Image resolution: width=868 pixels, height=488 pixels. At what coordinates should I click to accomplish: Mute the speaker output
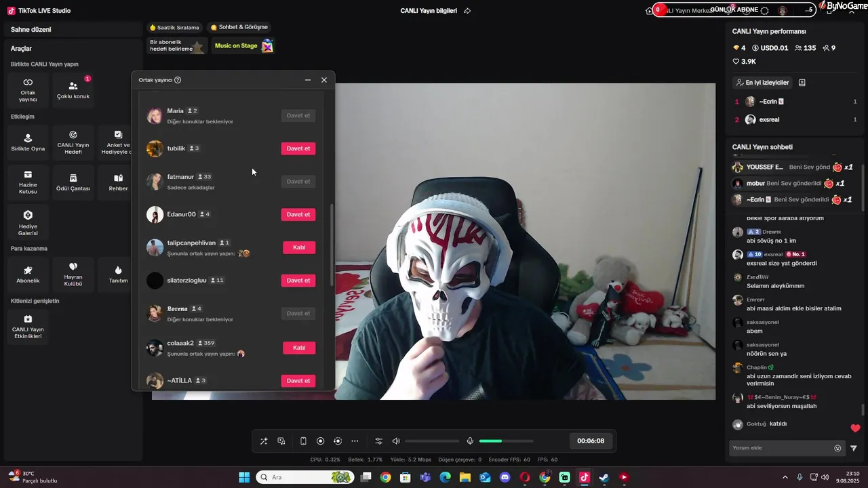tap(396, 441)
